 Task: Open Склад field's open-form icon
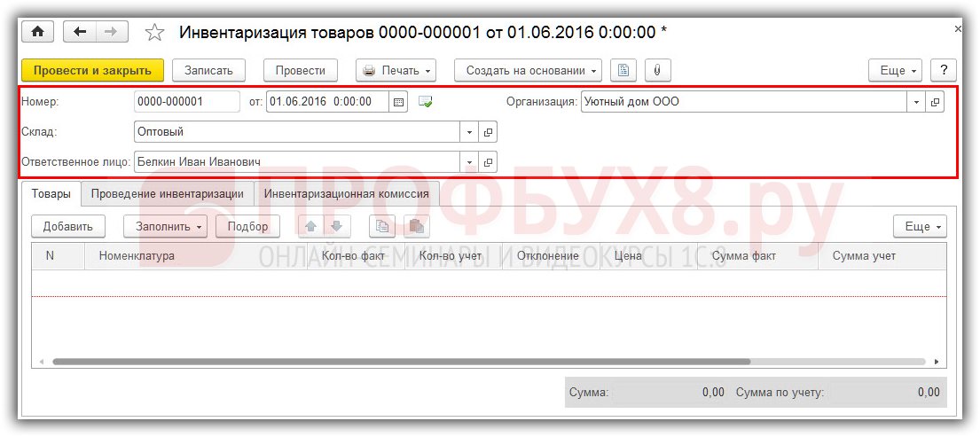[488, 132]
